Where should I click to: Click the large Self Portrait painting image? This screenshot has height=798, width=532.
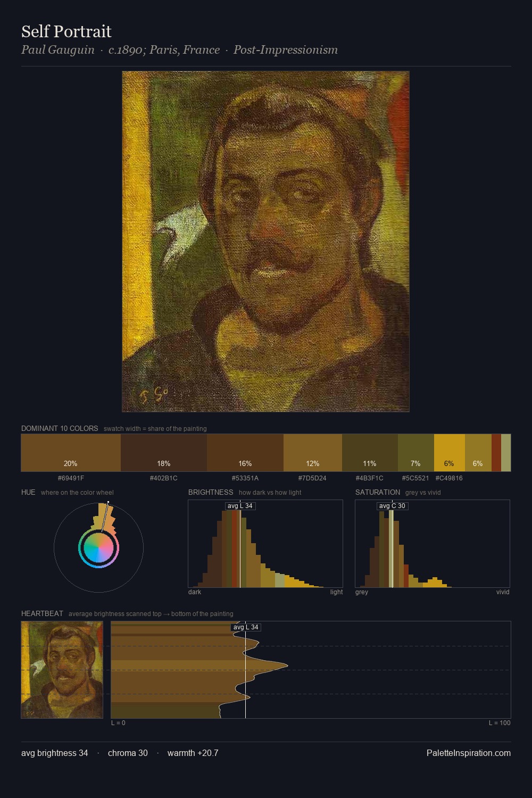click(x=265, y=242)
